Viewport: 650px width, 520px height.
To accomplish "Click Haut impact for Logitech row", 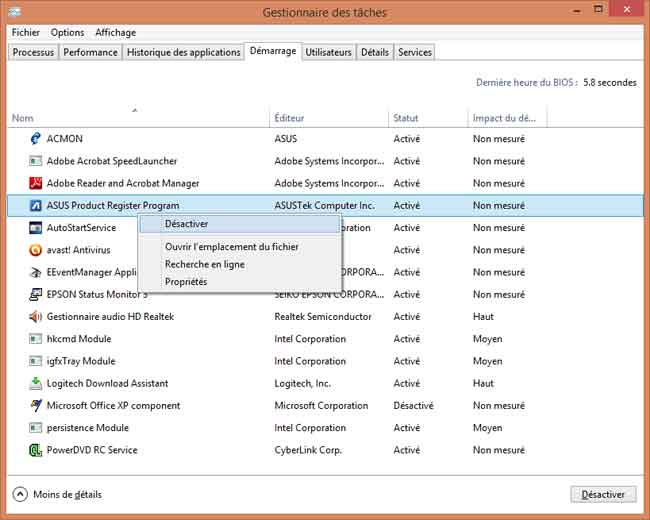I will point(483,383).
